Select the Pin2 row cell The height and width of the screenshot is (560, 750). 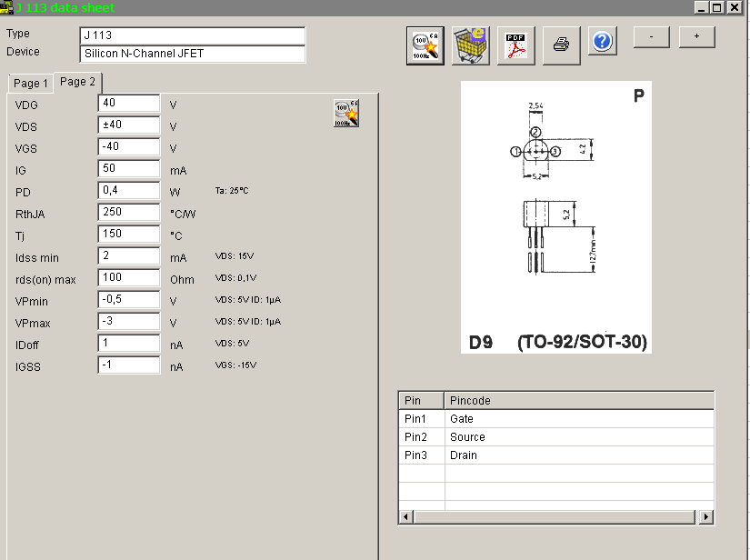pyautogui.click(x=422, y=437)
